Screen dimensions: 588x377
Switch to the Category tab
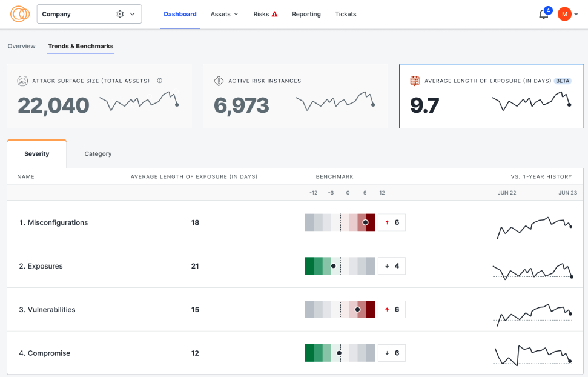click(98, 154)
